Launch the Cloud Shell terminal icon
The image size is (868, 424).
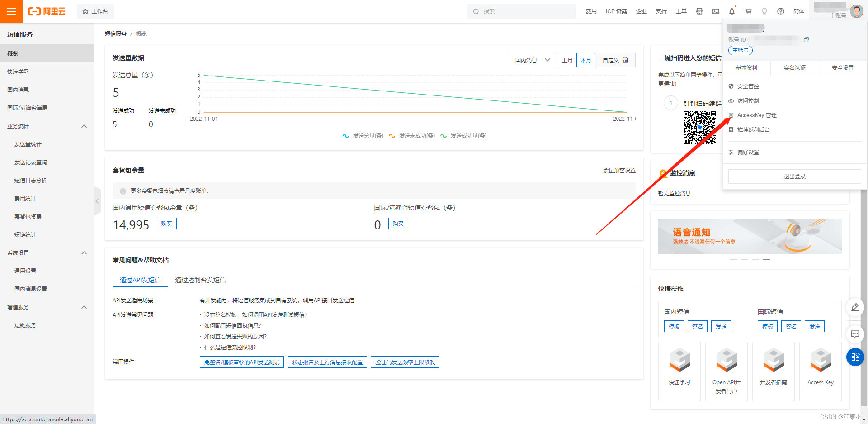coord(716,11)
